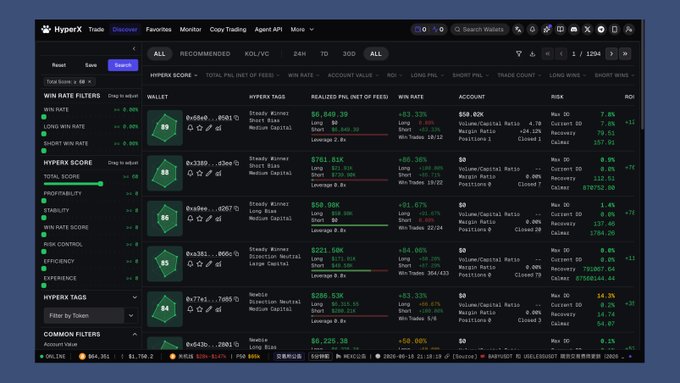This screenshot has height=383, width=680.
Task: Sort by Total PNL (Net of Fees)
Action: click(x=242, y=75)
